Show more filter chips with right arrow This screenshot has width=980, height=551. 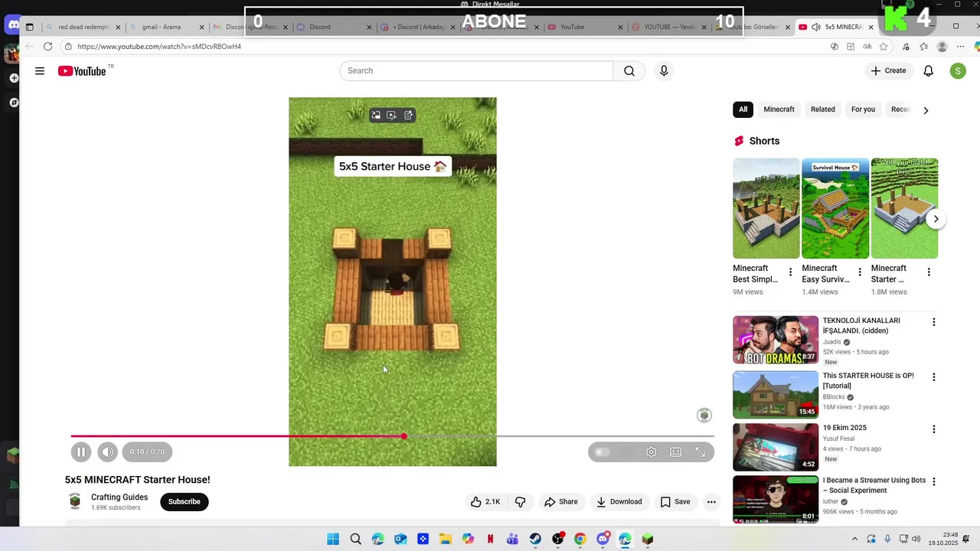click(926, 110)
